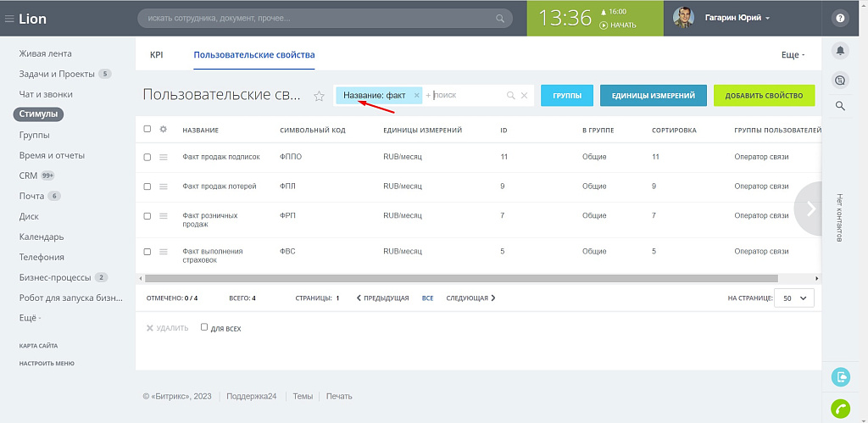The image size is (868, 423).
Task: Open notifications bell in right panel
Action: coord(840,51)
